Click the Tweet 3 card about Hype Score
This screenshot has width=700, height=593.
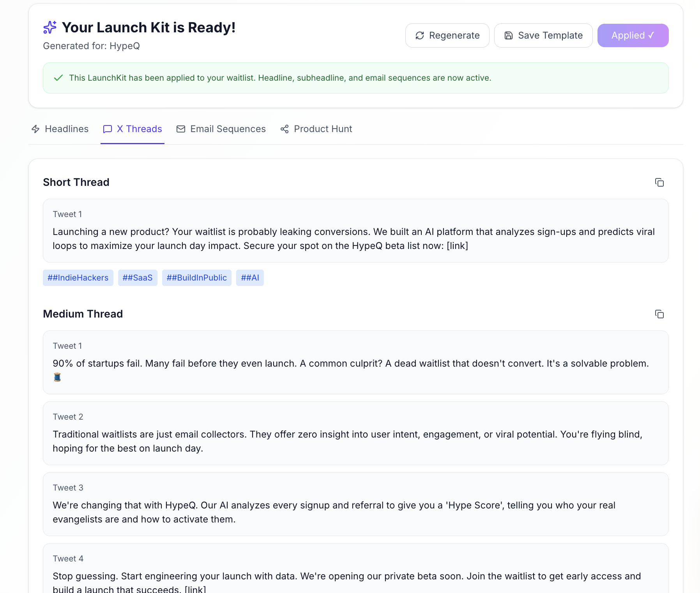click(356, 504)
